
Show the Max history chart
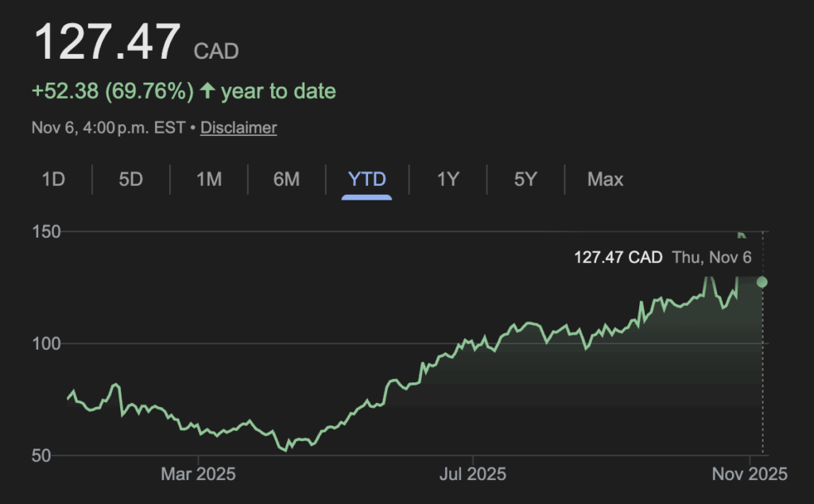(x=605, y=179)
